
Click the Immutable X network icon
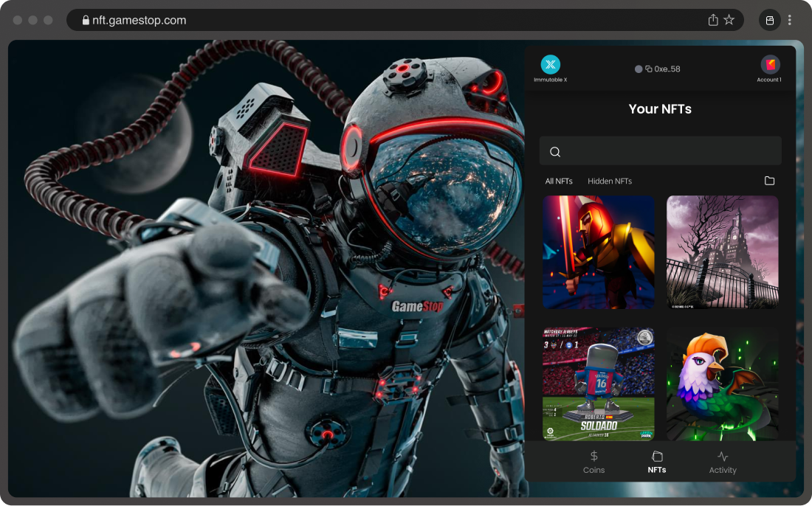point(550,65)
